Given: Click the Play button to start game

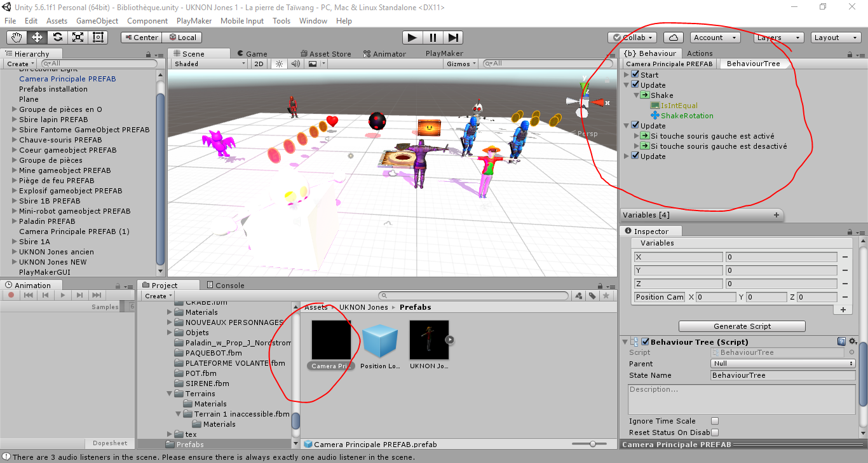Looking at the screenshot, I should pyautogui.click(x=412, y=38).
